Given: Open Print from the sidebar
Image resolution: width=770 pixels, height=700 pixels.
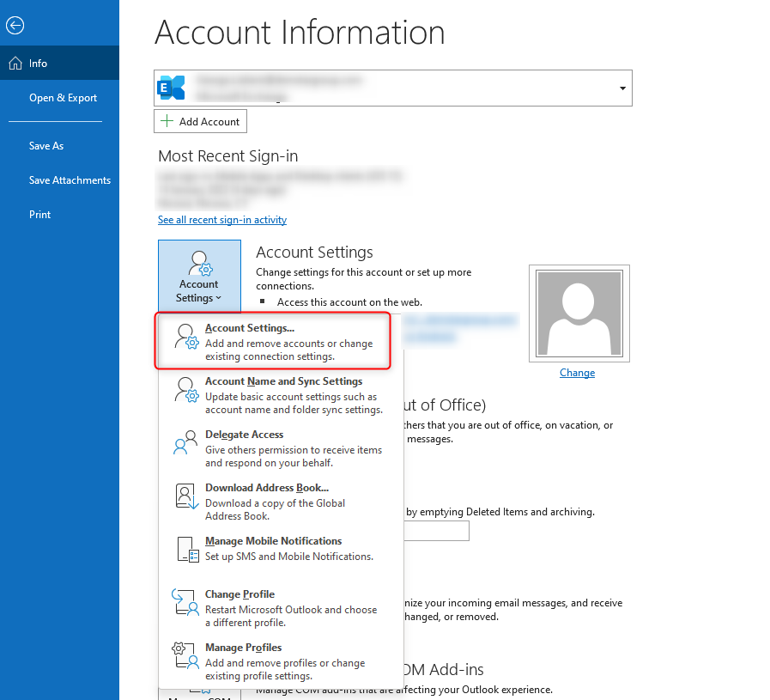Looking at the screenshot, I should click(x=40, y=215).
